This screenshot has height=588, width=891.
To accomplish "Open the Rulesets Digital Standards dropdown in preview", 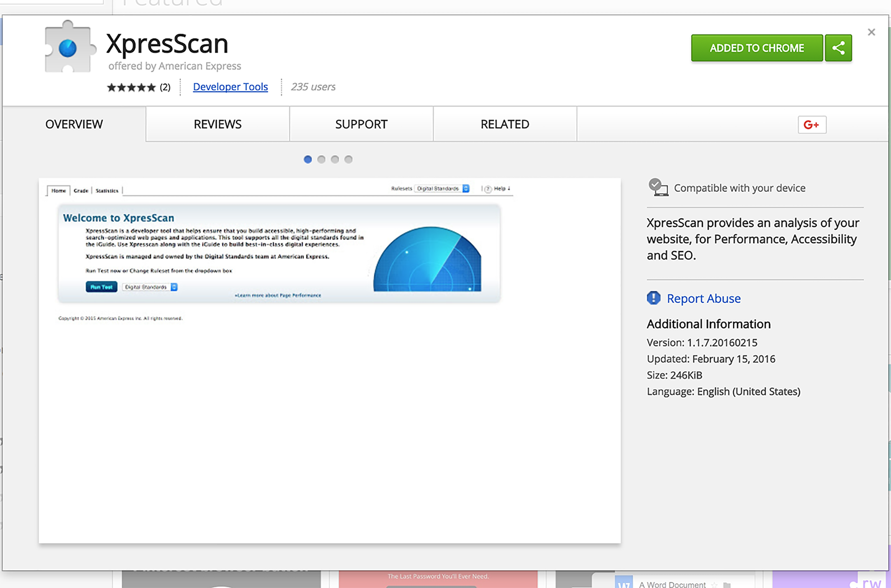I will point(442,188).
